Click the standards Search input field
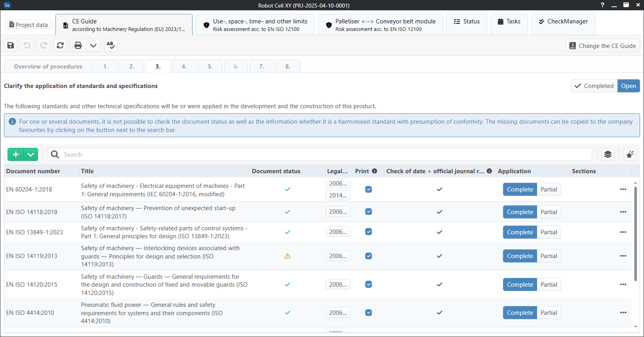644x337 pixels. pos(320,155)
